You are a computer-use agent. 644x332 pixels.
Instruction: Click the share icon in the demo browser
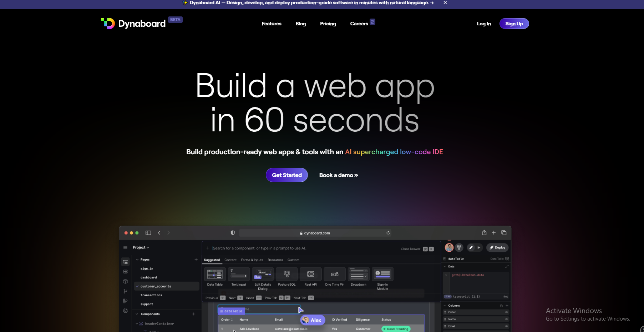pos(484,232)
